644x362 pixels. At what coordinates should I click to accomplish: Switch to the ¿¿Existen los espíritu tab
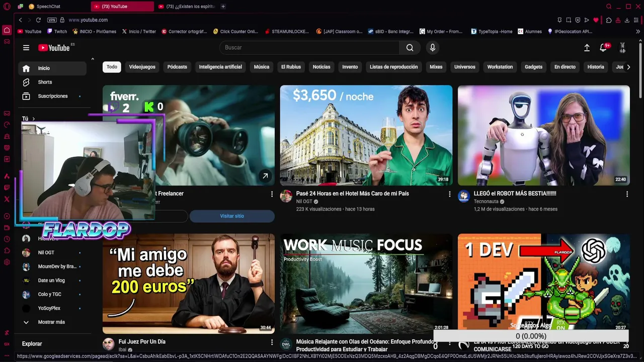click(187, 7)
